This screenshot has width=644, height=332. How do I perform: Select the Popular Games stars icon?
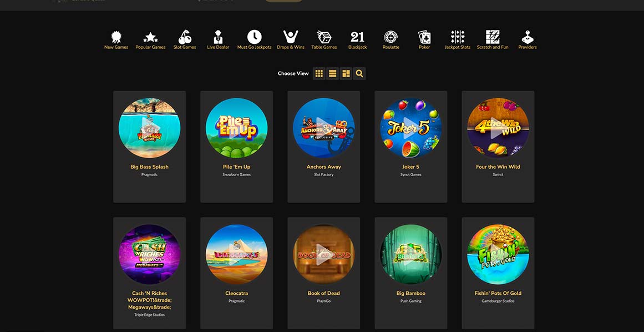pos(150,37)
